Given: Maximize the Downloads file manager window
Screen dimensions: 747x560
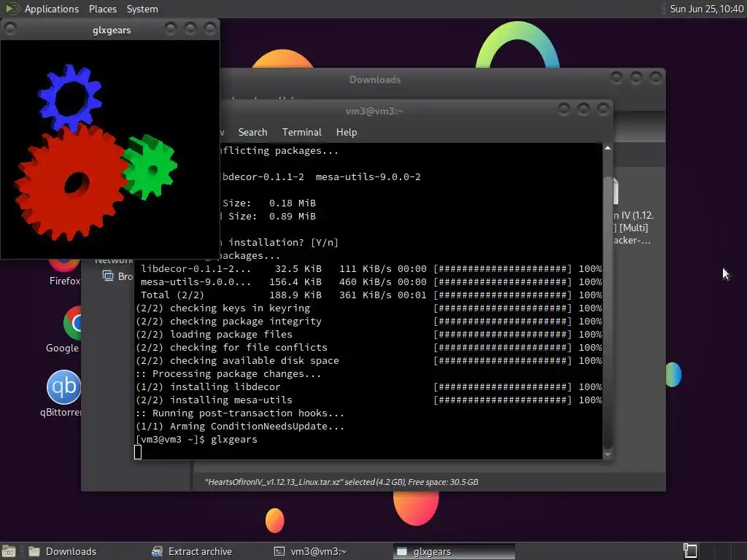Looking at the screenshot, I should point(636,77).
